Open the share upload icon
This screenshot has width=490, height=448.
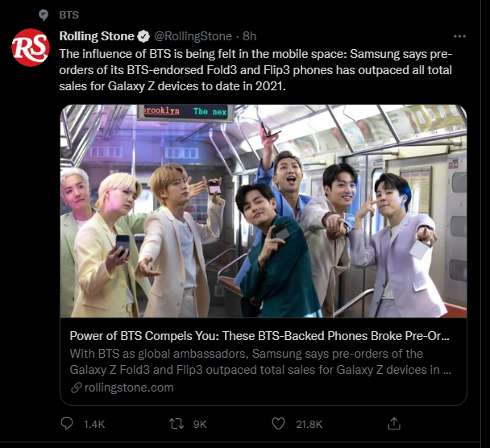pyautogui.click(x=394, y=424)
